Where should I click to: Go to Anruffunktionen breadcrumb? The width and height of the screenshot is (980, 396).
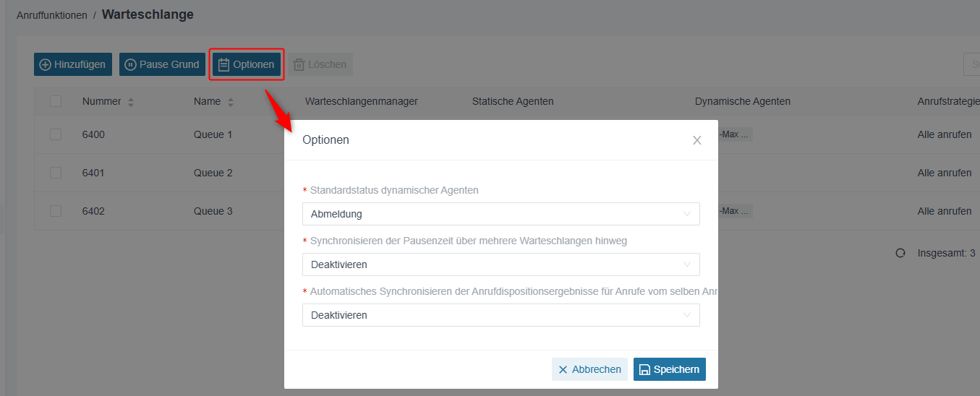[52, 15]
